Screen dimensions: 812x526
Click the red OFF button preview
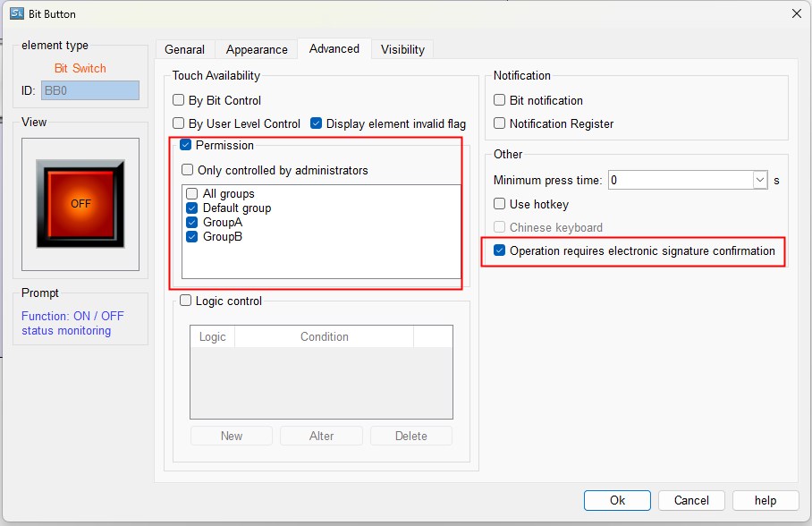pos(80,204)
